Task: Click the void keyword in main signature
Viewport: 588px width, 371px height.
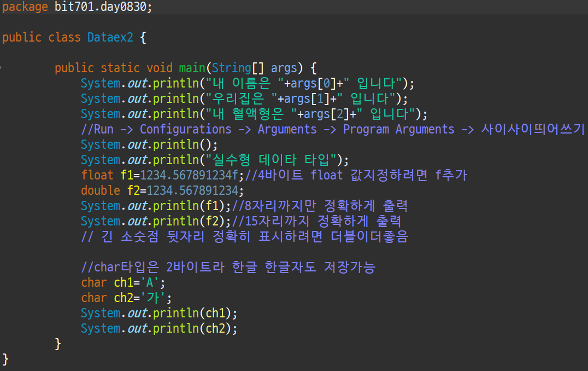Action: pos(160,68)
